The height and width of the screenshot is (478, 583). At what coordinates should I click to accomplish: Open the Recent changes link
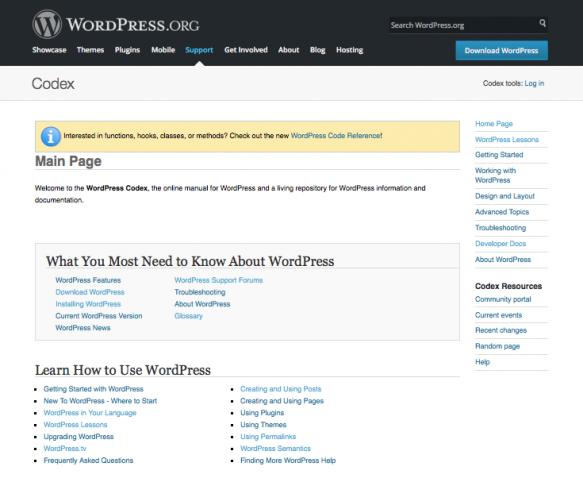click(x=501, y=330)
